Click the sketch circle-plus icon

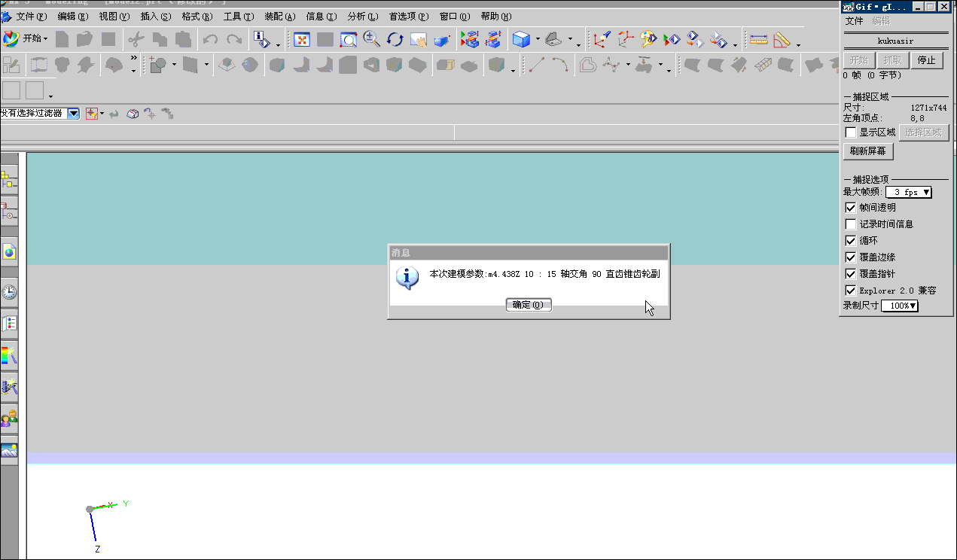pos(157,65)
